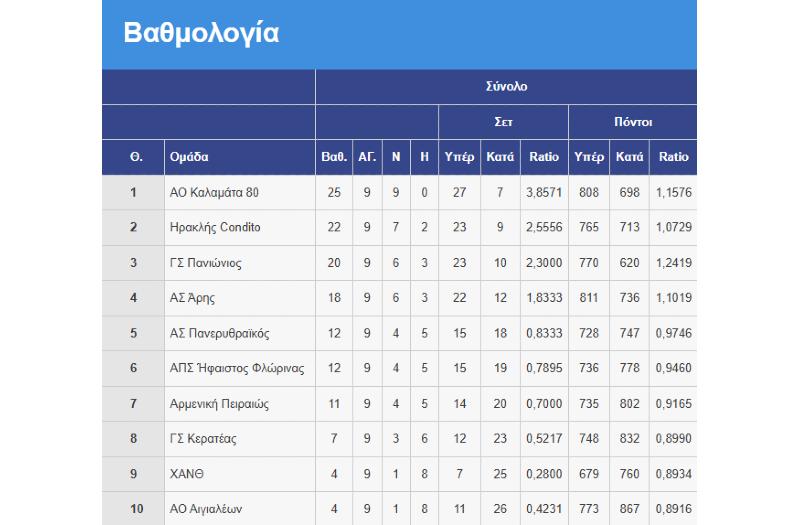Screen dimensions: 800x525
Task: Click the Σετ group header
Action: 504,122
